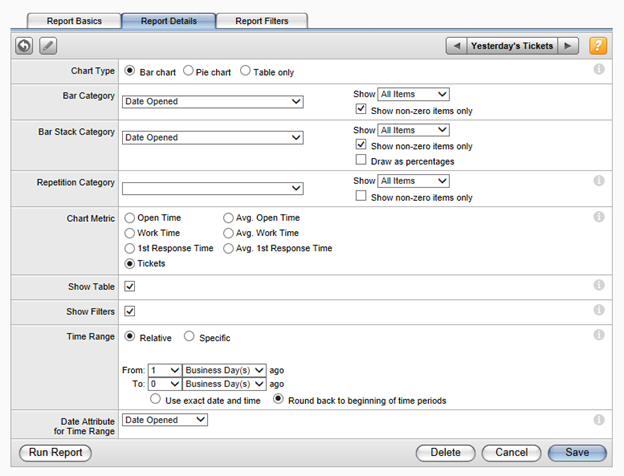Click the Yesterday's Tickets report title

tap(512, 46)
